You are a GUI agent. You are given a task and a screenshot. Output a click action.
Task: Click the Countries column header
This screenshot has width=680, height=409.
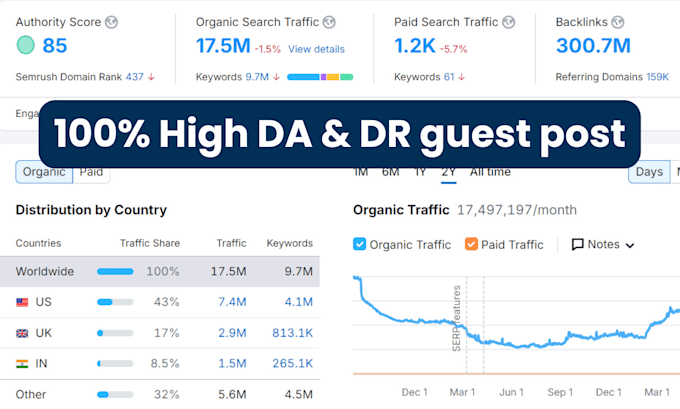38,243
